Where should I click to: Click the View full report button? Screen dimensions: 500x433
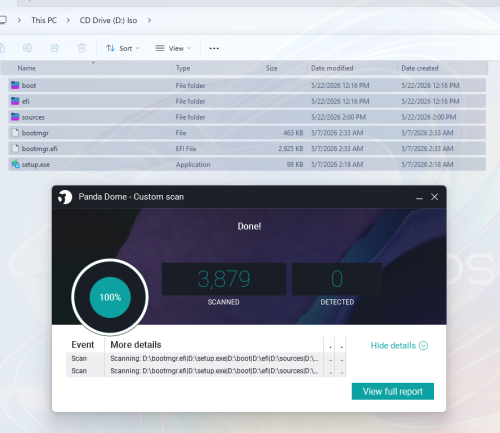pos(393,391)
